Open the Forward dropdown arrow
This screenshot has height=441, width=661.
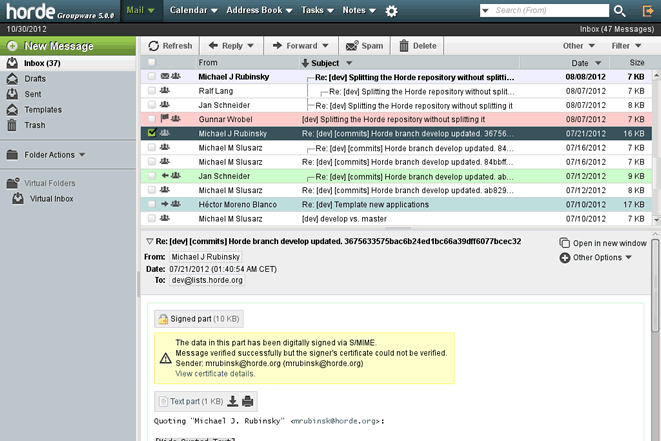click(325, 46)
